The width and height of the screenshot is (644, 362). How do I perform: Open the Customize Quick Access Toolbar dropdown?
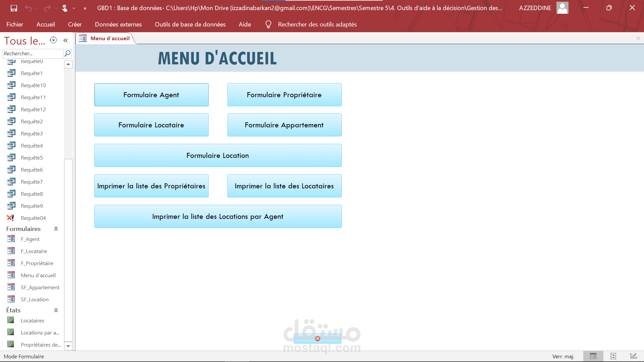(85, 8)
